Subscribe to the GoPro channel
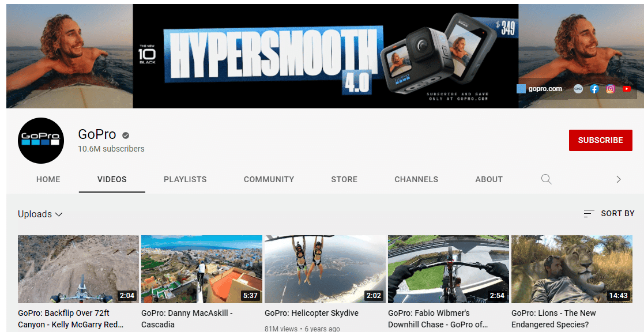 point(600,140)
